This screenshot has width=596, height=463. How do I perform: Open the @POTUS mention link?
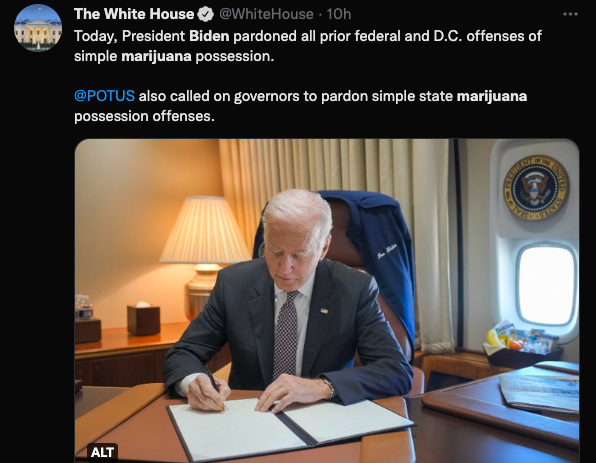[x=104, y=95]
